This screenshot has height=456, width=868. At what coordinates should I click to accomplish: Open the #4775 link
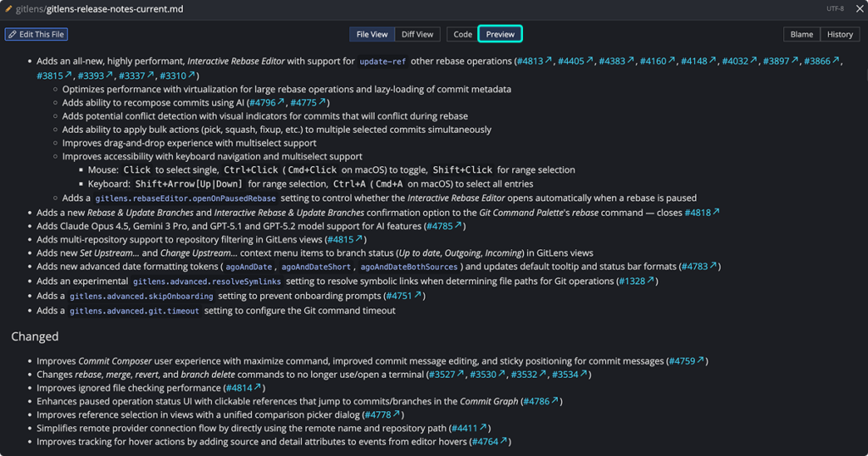pos(308,103)
